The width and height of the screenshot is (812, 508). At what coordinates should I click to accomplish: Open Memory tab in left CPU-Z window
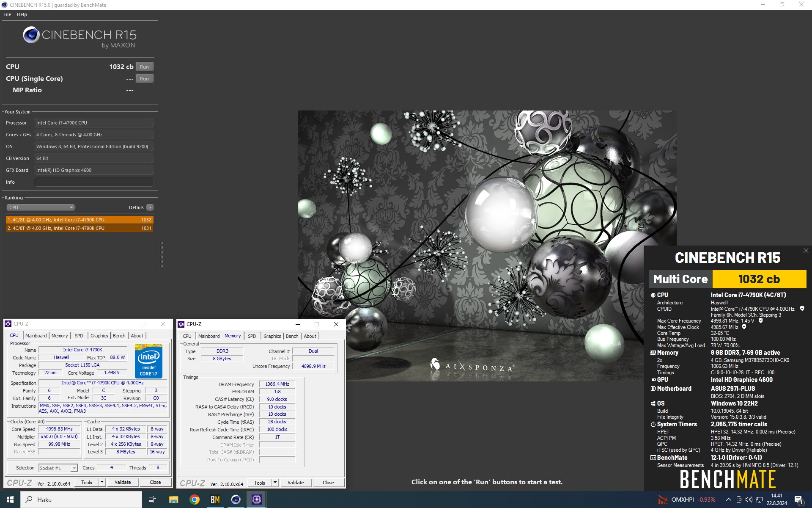coord(60,336)
